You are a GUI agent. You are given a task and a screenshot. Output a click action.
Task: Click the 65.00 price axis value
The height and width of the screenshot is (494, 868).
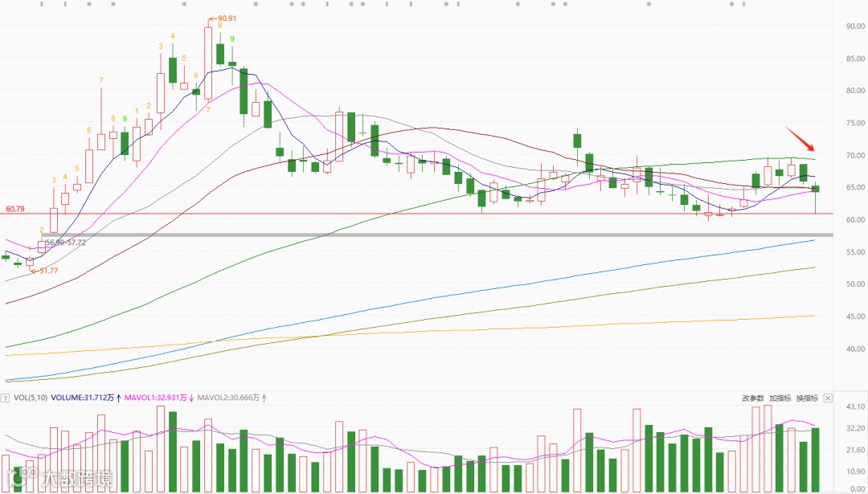(855, 187)
